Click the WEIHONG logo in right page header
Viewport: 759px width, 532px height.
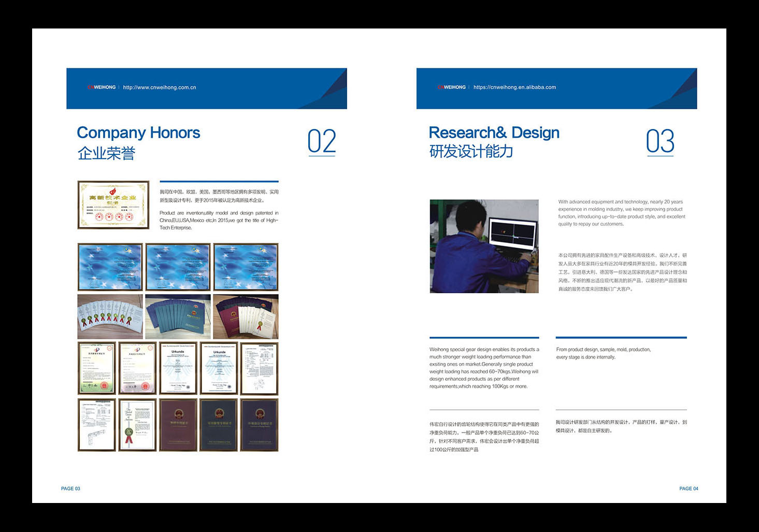pyautogui.click(x=452, y=88)
